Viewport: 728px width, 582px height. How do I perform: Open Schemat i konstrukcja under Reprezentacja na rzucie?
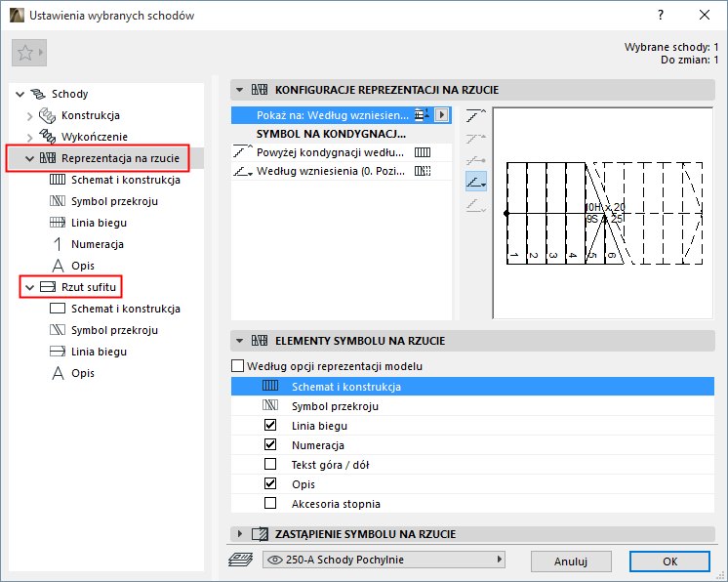[125, 180]
